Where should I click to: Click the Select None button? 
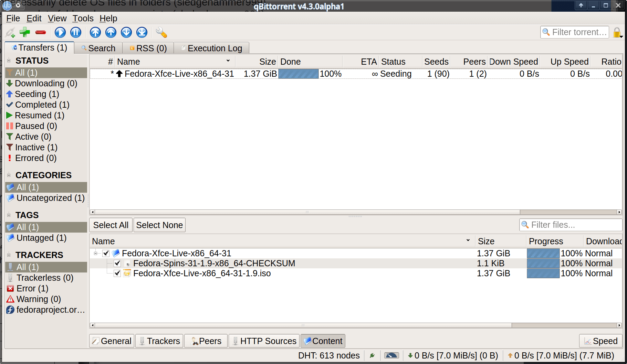[x=159, y=225]
